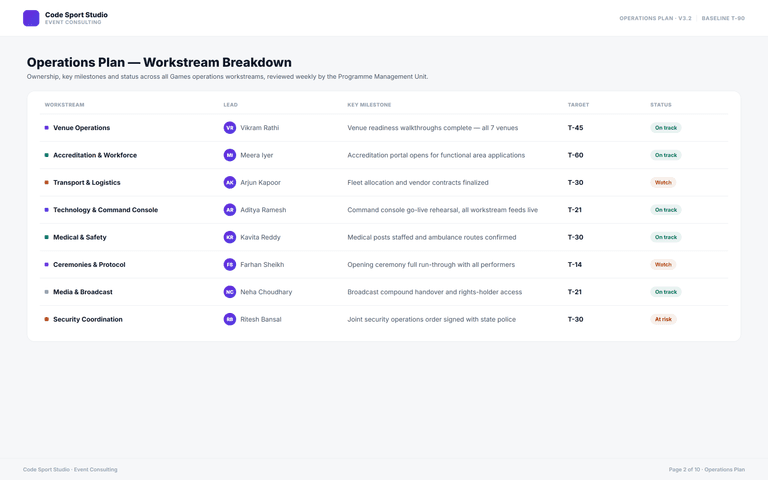Click the orange marker beside Security Coordination
Viewport: 768px width, 480px height.
(x=47, y=320)
